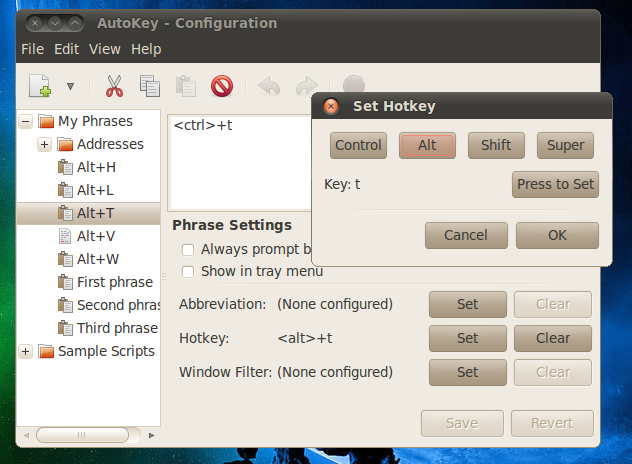This screenshot has height=464, width=632.
Task: Click the red Delete icon
Action: click(x=222, y=86)
